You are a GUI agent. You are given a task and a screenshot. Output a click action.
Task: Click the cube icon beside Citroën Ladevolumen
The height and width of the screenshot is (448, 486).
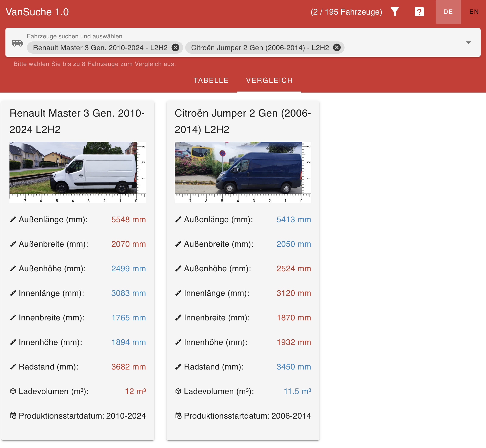pos(178,391)
